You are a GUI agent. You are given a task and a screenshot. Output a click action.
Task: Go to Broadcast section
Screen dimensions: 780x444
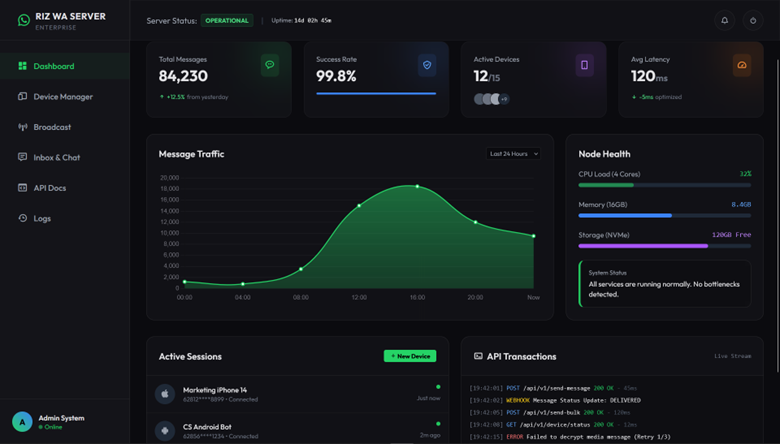coord(52,127)
